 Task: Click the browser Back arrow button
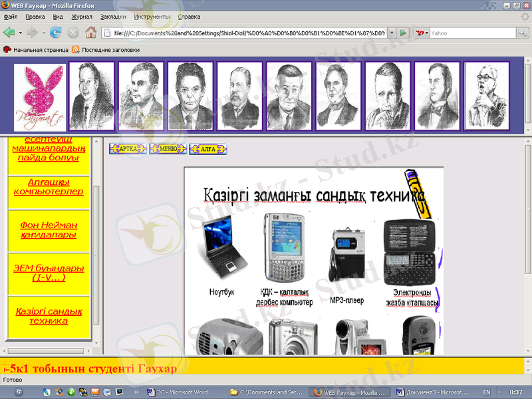click(9, 32)
